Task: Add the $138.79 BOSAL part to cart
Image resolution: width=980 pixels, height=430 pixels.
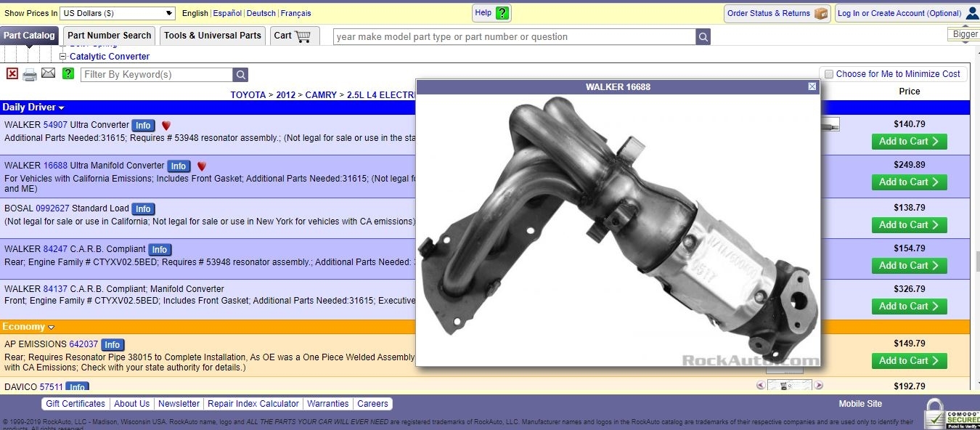Action: point(909,225)
